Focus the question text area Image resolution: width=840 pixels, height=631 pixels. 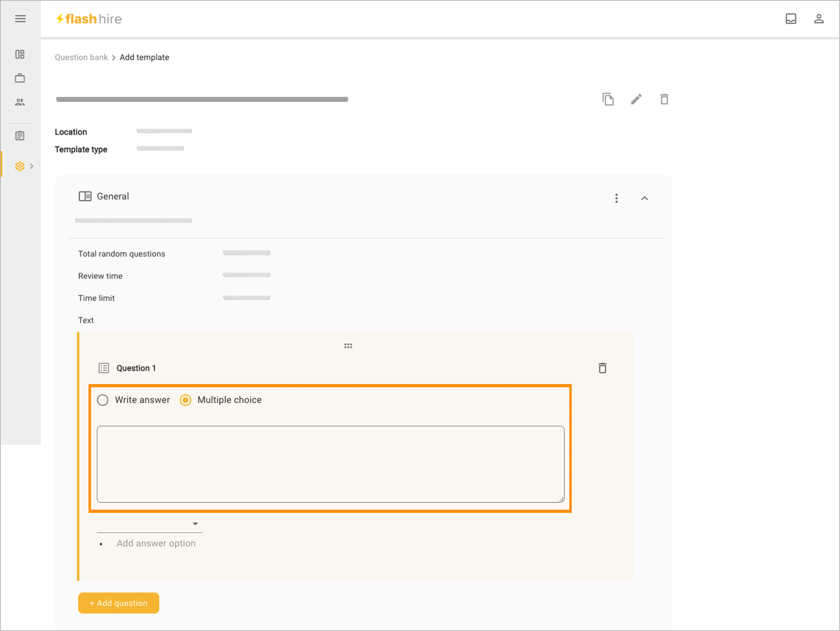click(x=330, y=464)
